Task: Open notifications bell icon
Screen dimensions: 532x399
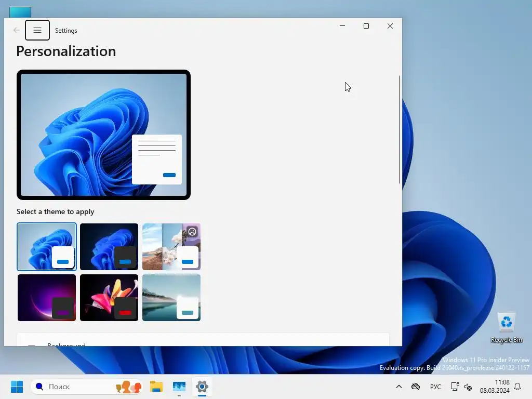Action: point(517,387)
